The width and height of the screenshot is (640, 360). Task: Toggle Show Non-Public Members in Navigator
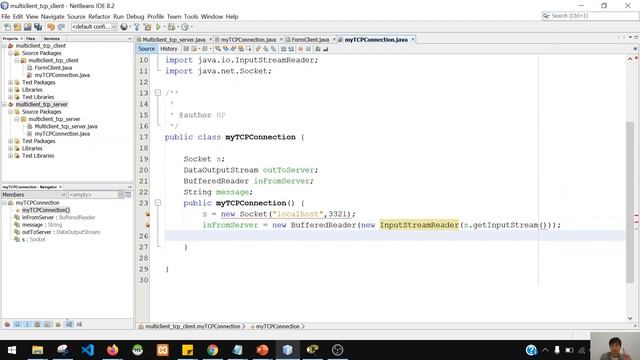click(38, 324)
